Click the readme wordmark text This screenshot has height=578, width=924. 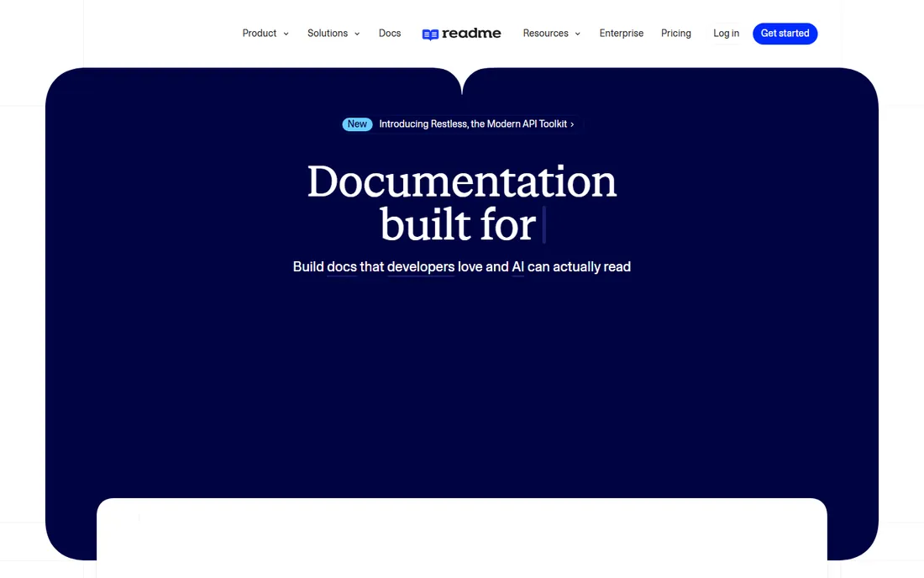tap(471, 34)
